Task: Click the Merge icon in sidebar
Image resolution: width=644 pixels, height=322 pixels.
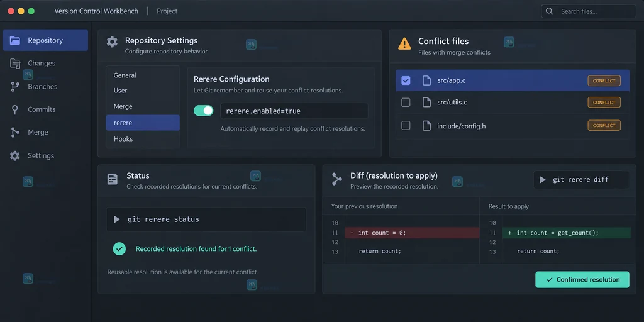Action: click(15, 132)
